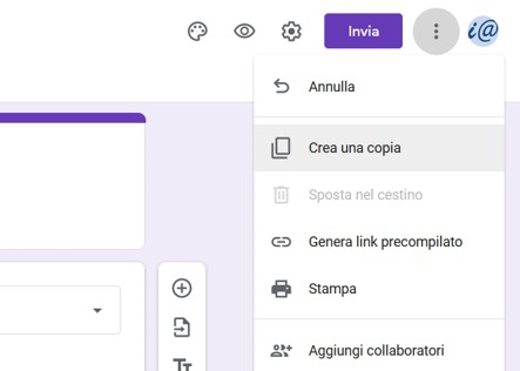
Task: Click the import questions icon
Action: tap(182, 327)
